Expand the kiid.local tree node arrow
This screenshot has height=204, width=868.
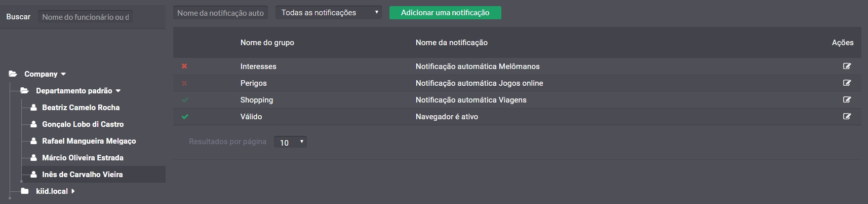tap(73, 191)
